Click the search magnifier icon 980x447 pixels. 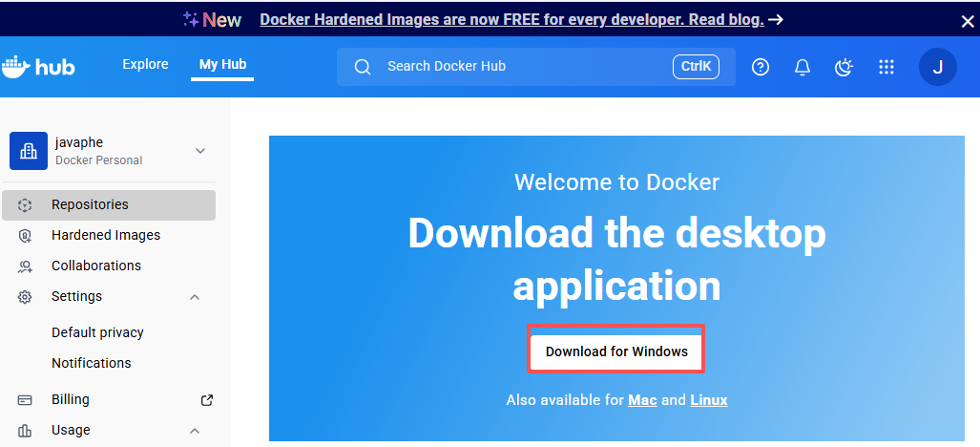pyautogui.click(x=363, y=67)
